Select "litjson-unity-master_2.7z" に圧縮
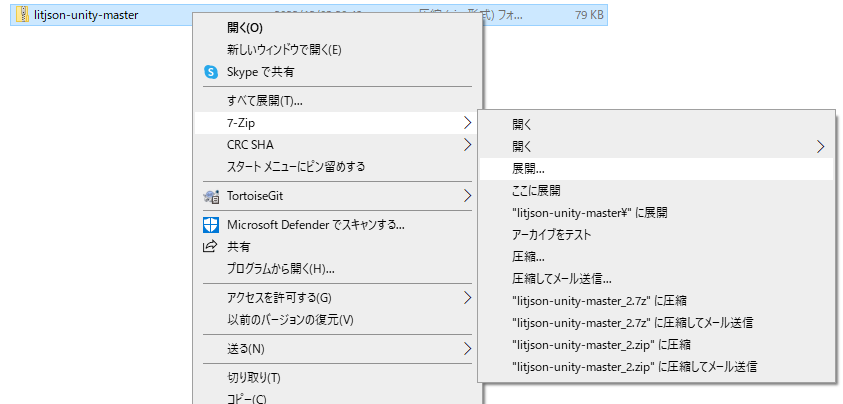Screen dimensions: 843x404 coord(656,301)
